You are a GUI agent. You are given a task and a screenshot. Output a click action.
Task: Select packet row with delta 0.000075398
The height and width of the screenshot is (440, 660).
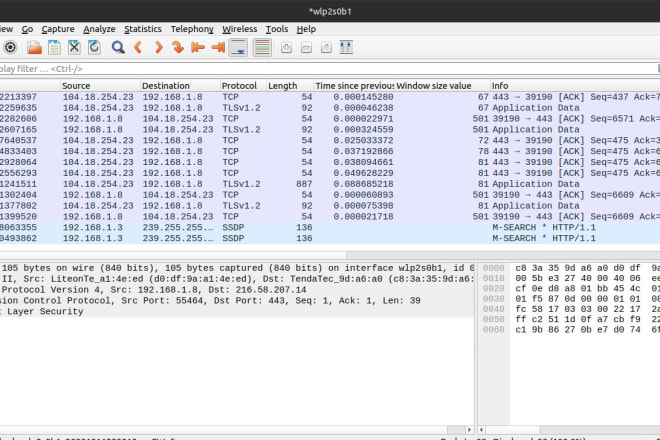(x=330, y=206)
